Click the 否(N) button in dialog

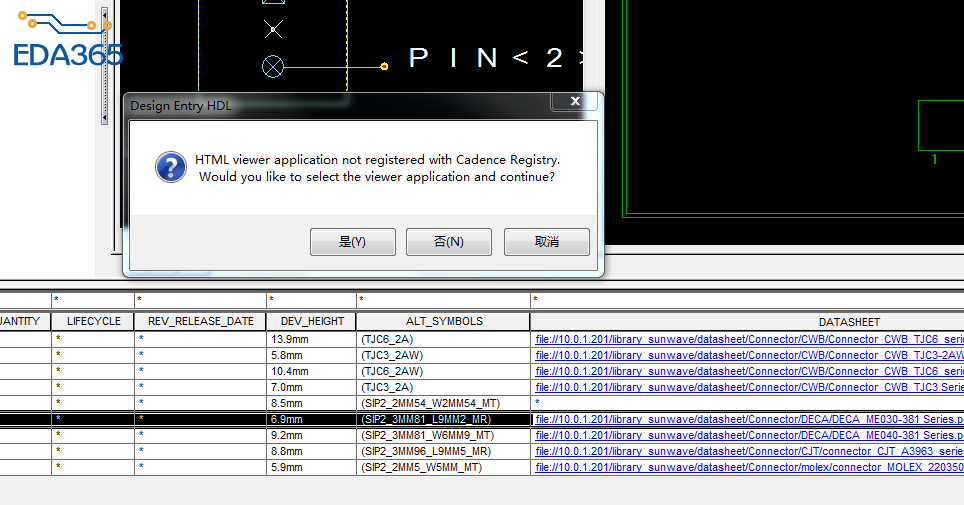(449, 242)
